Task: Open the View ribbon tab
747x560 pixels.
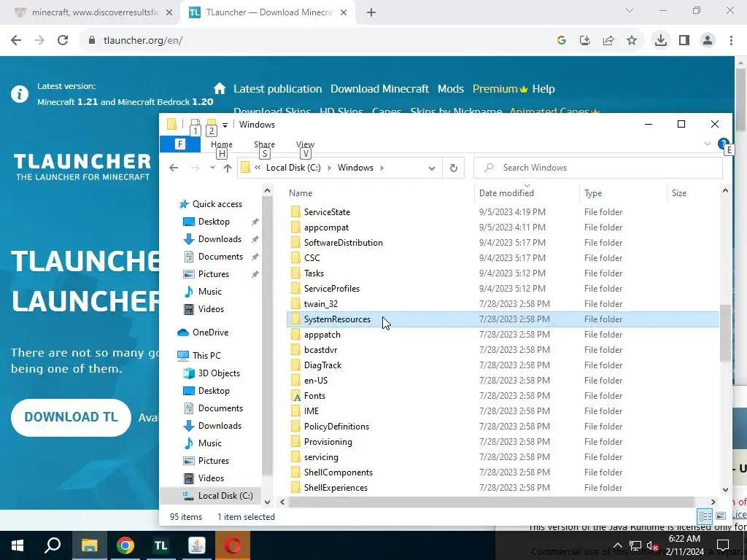Action: tap(306, 144)
